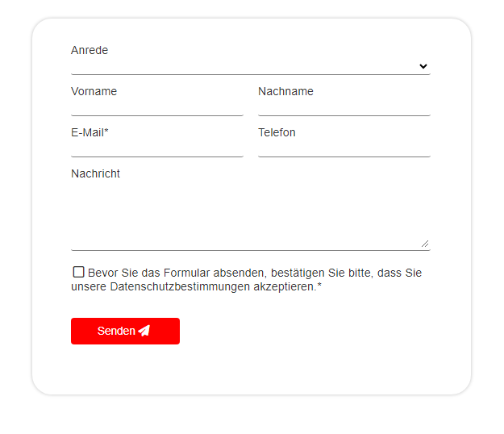This screenshot has height=434, width=504.
Task: Focus the Vorname input field
Action: click(157, 107)
